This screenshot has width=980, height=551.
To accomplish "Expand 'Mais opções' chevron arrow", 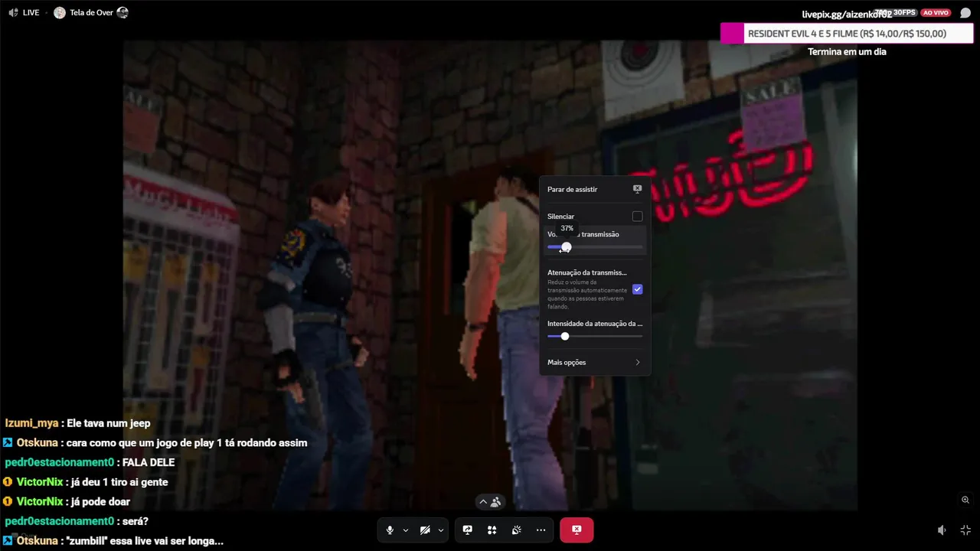I will coord(638,363).
